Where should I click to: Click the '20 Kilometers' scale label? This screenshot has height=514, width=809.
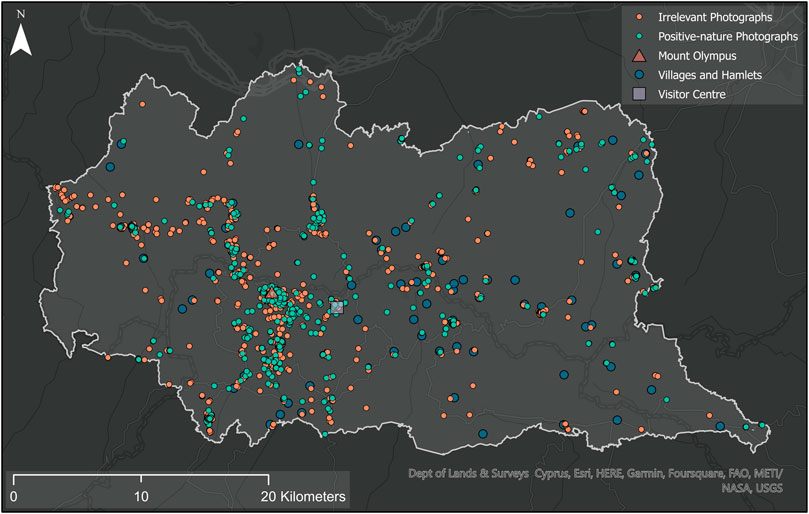303,496
